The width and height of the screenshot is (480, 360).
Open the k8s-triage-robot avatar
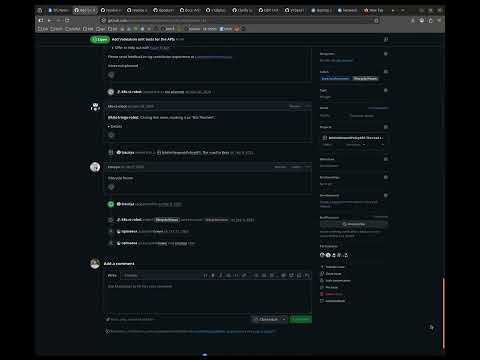(95, 107)
